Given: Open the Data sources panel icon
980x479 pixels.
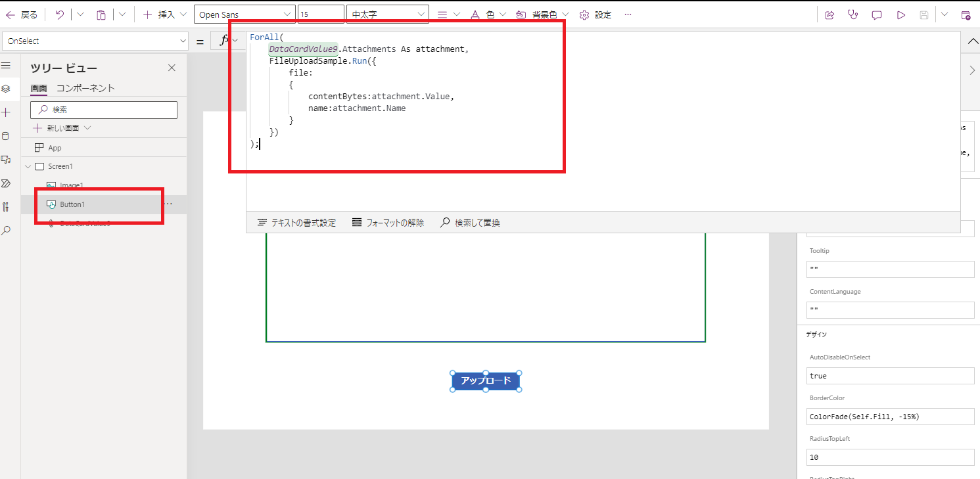Looking at the screenshot, I should 7,135.
